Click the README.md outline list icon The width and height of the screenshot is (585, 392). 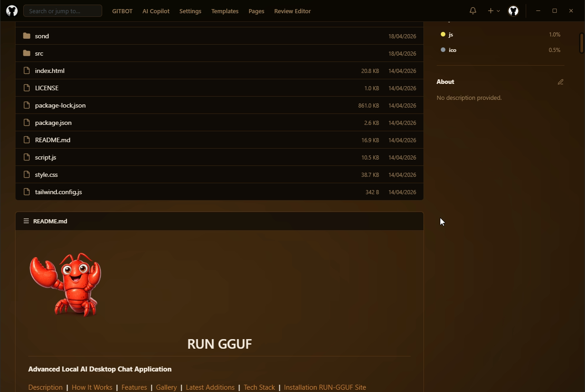[x=26, y=221]
